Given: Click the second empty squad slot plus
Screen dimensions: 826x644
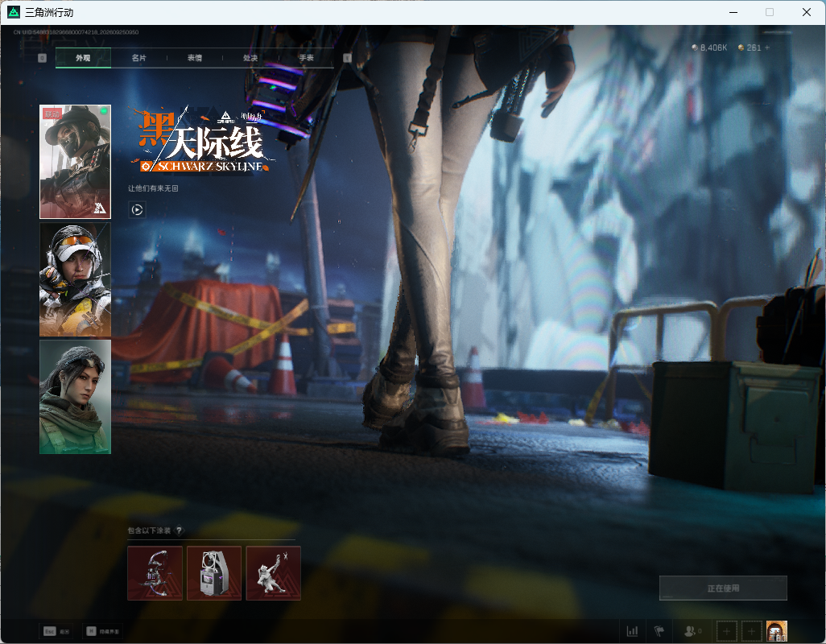Looking at the screenshot, I should point(752,631).
